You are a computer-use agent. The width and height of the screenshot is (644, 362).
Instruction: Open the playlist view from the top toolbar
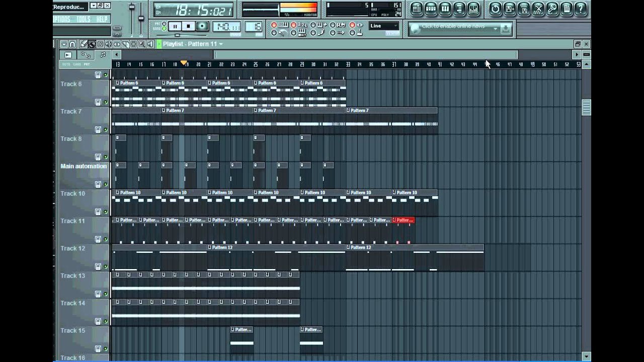[x=417, y=9]
